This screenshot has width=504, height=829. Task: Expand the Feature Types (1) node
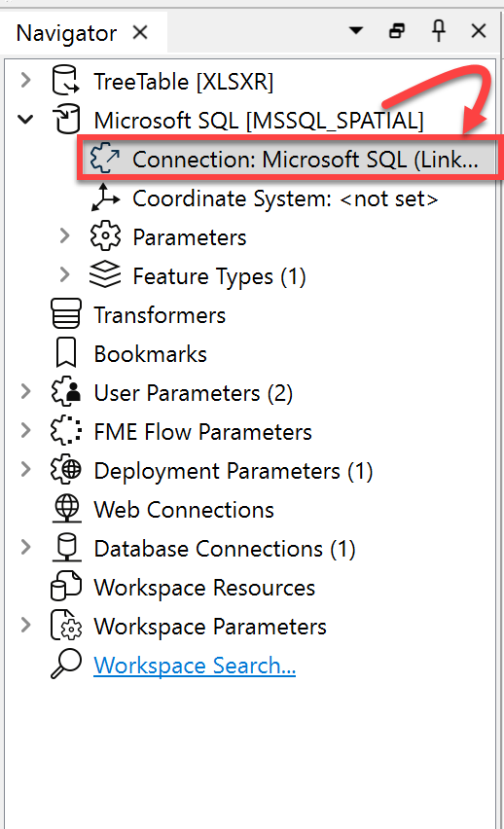(x=64, y=275)
